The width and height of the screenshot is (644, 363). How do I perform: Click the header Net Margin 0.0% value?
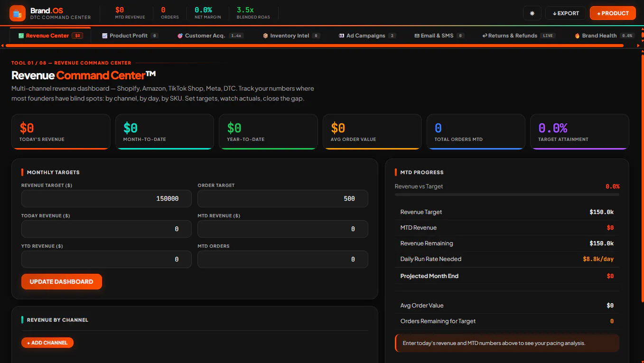[203, 10]
